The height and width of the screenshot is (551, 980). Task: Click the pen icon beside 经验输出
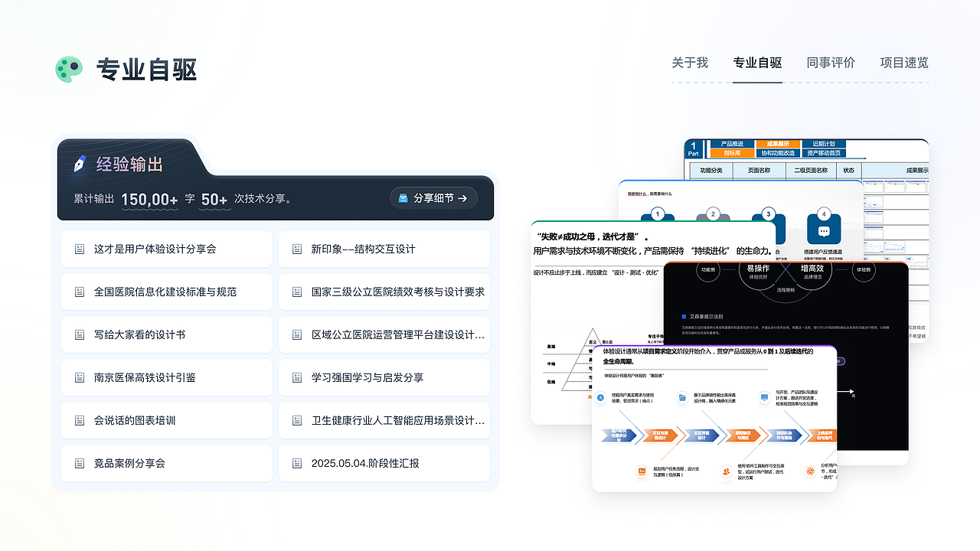80,164
